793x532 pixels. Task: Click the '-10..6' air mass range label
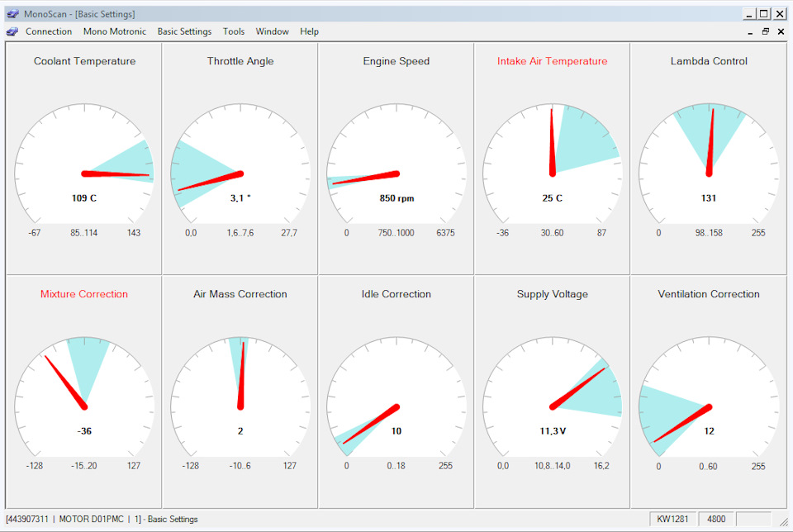point(240,466)
